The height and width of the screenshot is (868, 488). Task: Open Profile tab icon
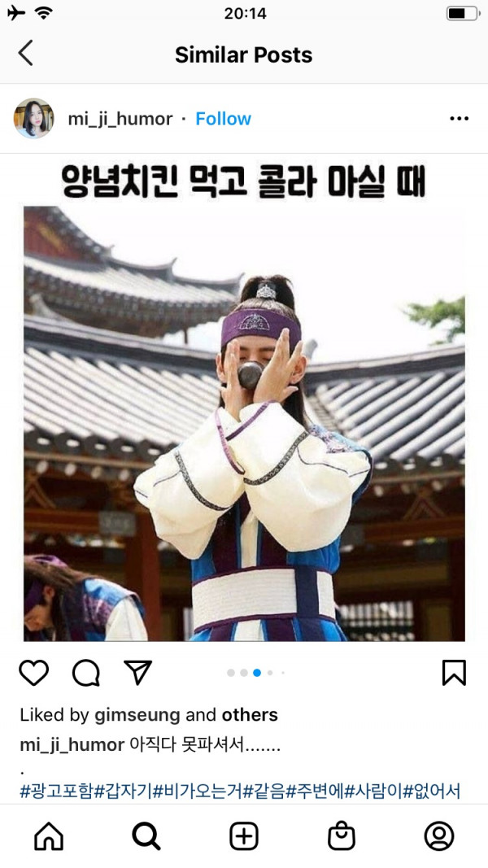tap(439, 835)
